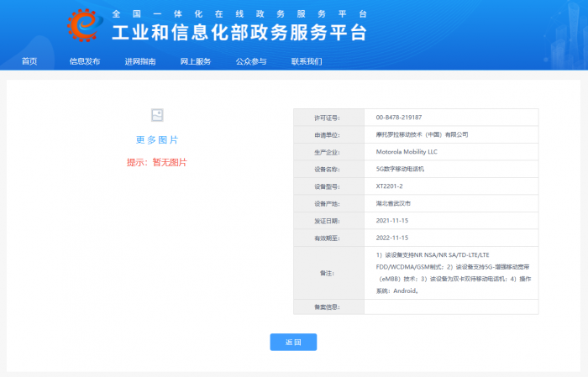Screen dimensions: 588x377
Task: Click the origin 湖北省武汉市 cell
Action: point(394,203)
